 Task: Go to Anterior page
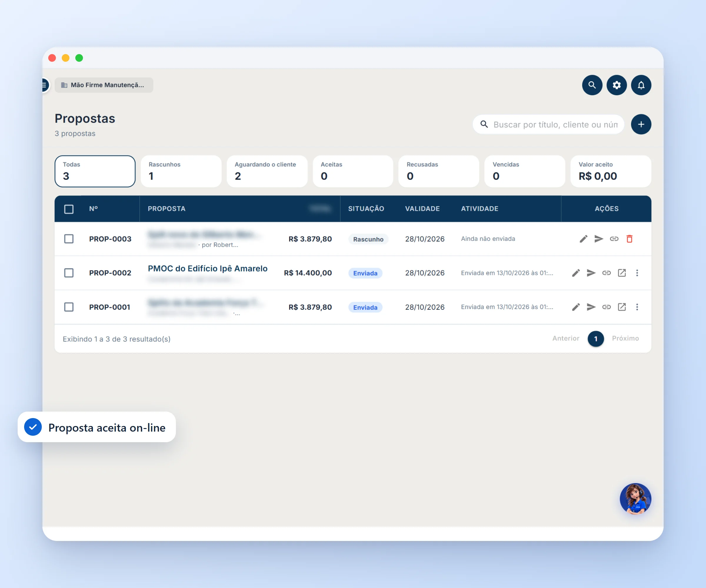[566, 338]
